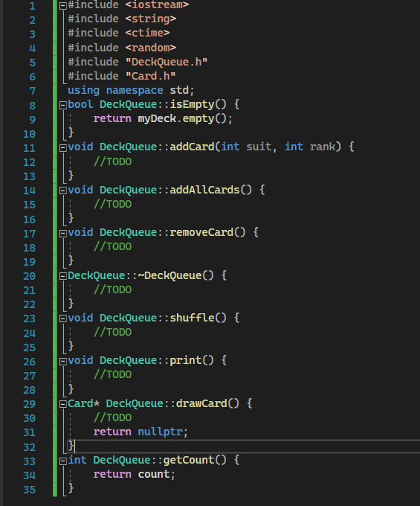This screenshot has width=420, height=506.
Task: Collapse the isEmpty function fold toggle
Action: [63, 105]
